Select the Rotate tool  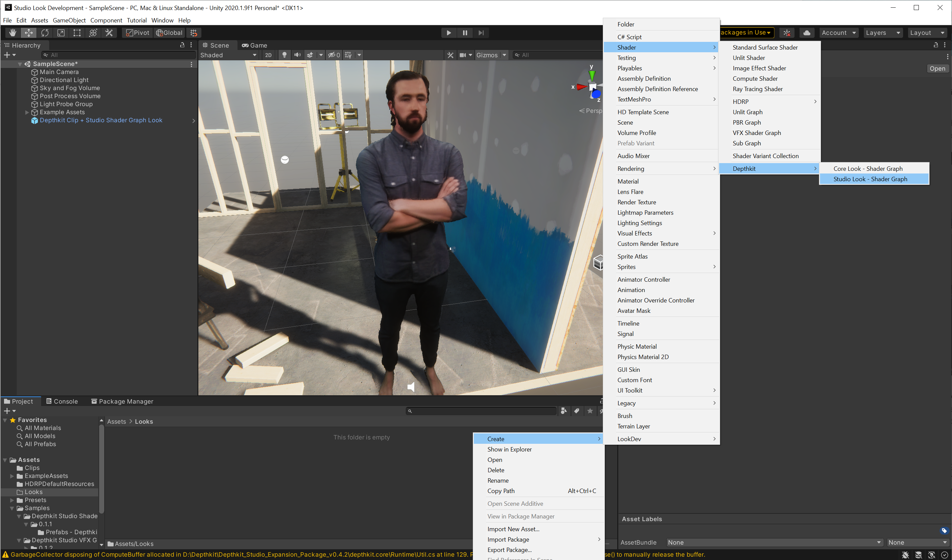(x=45, y=33)
